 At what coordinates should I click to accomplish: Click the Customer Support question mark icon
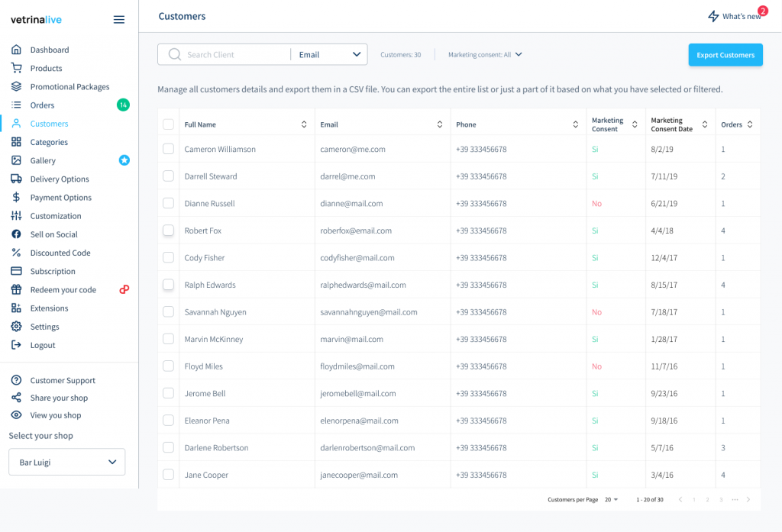click(17, 380)
